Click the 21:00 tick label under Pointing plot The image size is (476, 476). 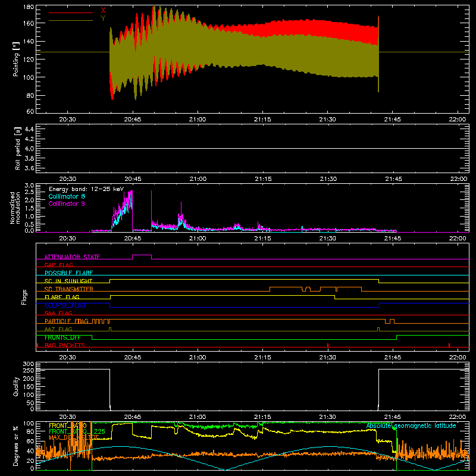(198, 120)
